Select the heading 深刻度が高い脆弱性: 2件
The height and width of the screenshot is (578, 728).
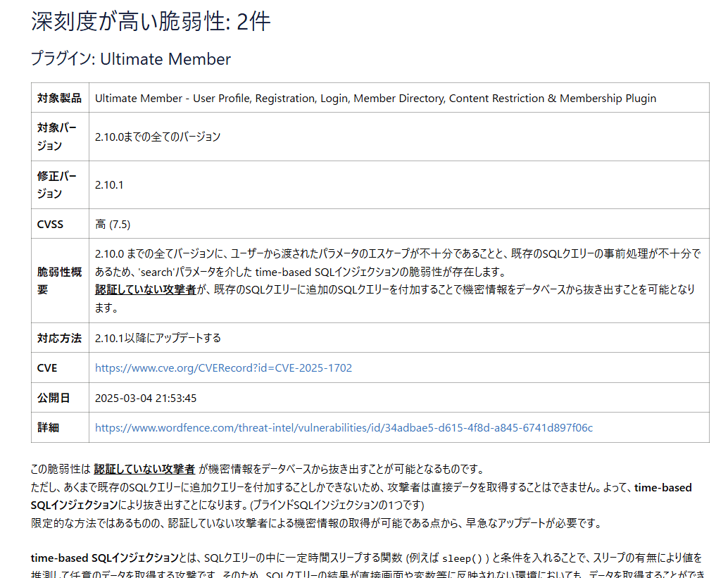click(151, 23)
